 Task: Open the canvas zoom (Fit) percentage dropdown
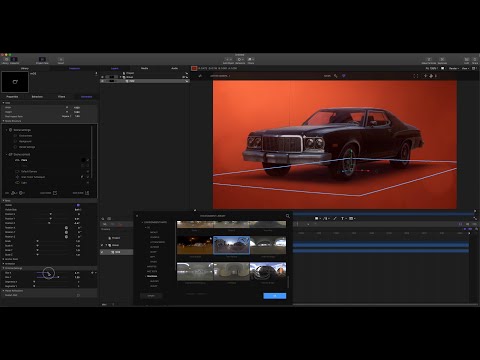tap(432, 68)
